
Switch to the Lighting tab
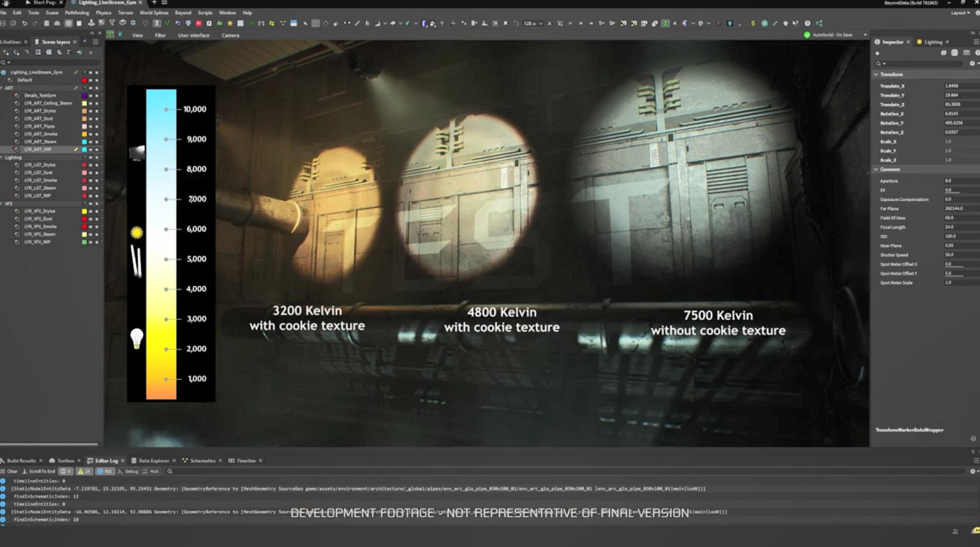[x=932, y=42]
